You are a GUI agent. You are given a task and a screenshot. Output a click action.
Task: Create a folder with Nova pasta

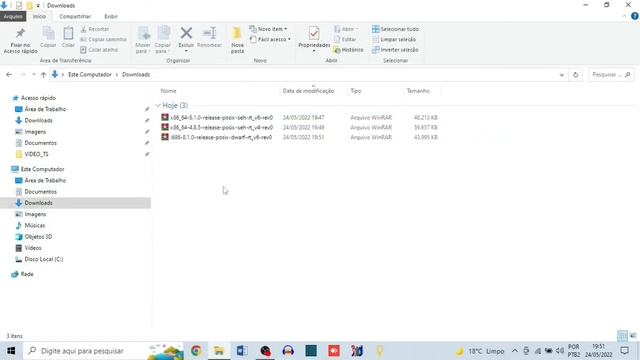[x=237, y=40]
